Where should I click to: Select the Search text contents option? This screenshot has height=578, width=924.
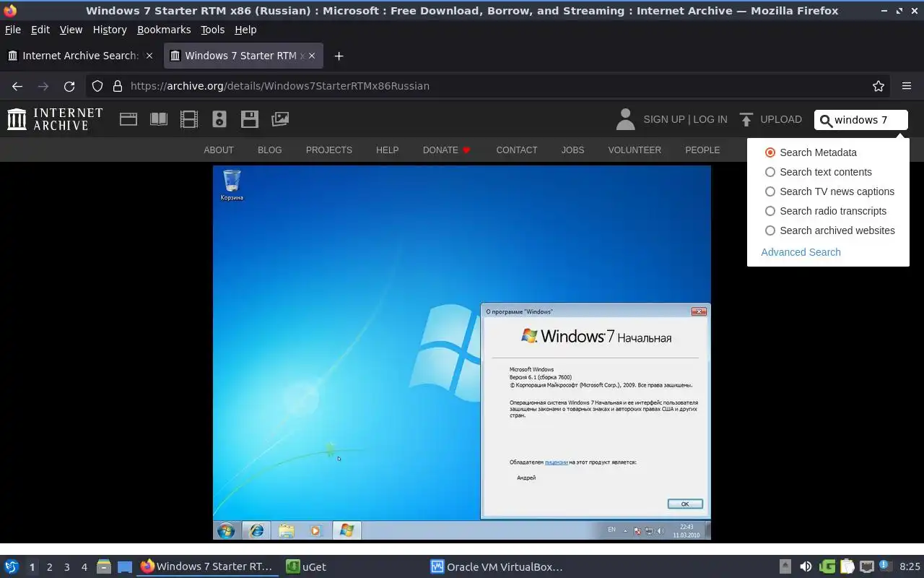tap(770, 172)
